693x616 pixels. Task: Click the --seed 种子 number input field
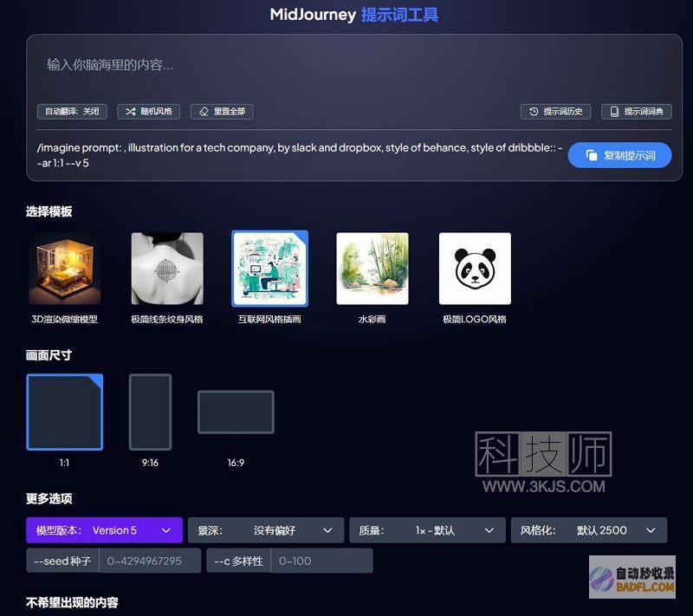(150, 561)
